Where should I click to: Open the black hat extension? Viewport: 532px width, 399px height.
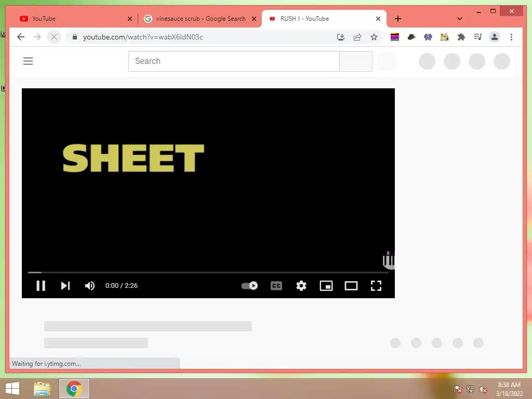pyautogui.click(x=411, y=37)
